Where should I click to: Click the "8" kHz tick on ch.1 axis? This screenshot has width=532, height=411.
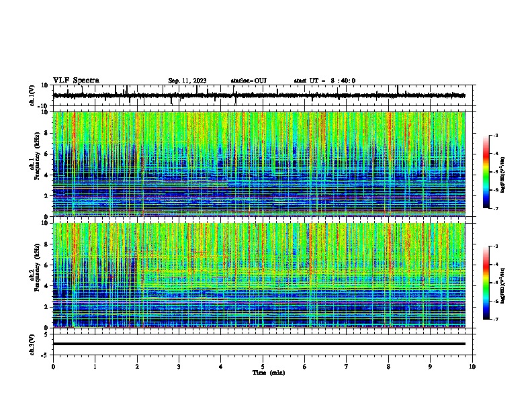point(46,133)
